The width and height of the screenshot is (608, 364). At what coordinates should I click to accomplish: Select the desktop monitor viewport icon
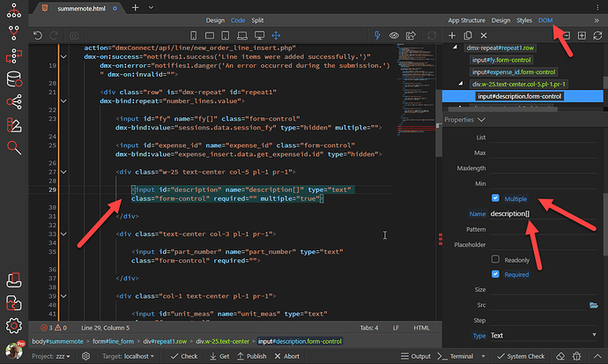(259, 35)
